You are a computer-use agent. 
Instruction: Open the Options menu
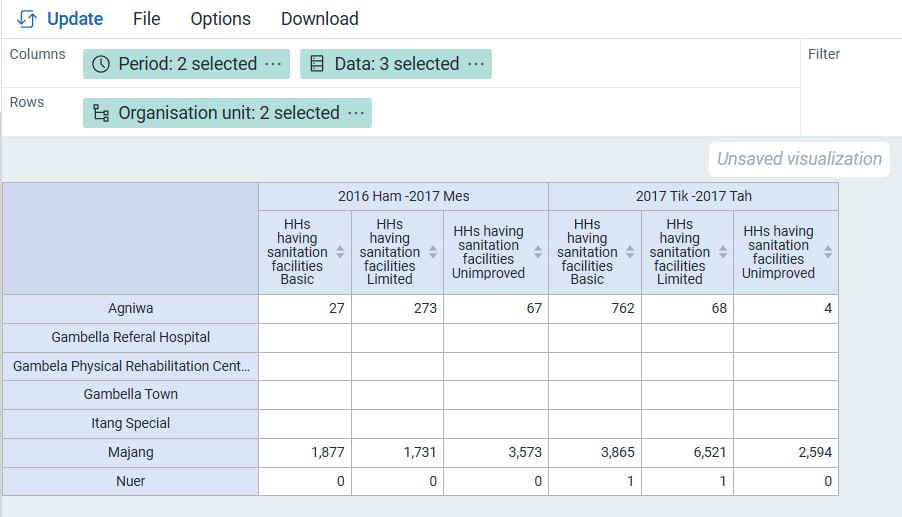point(220,19)
